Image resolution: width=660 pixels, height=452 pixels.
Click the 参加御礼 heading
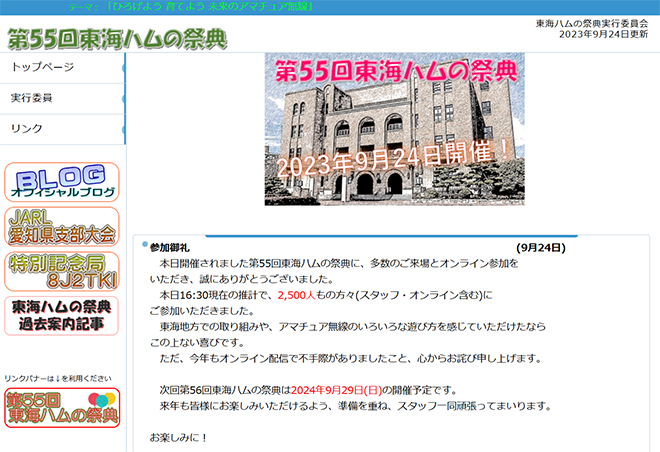pyautogui.click(x=170, y=248)
